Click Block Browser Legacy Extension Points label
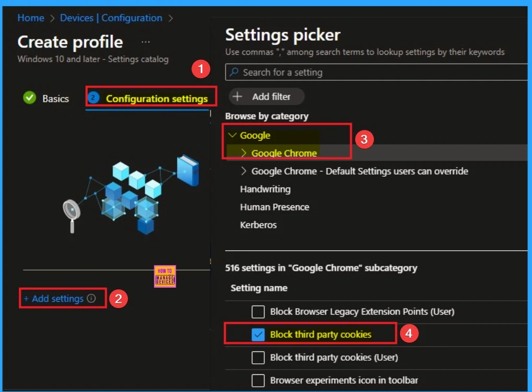532x392 pixels. pos(362,312)
